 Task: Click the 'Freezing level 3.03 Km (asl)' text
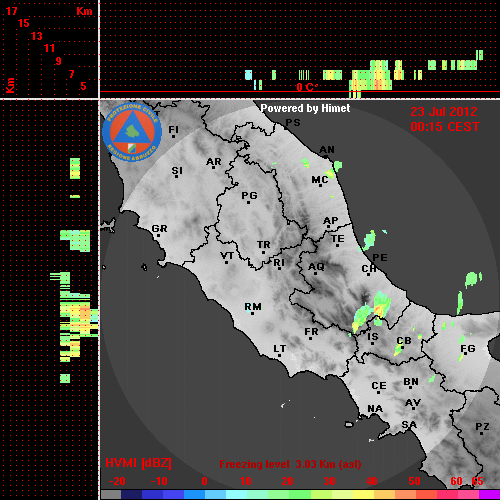pos(290,464)
